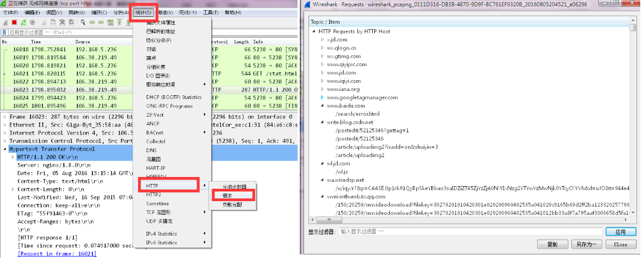Open the 帮助(H) menu

click(233, 13)
